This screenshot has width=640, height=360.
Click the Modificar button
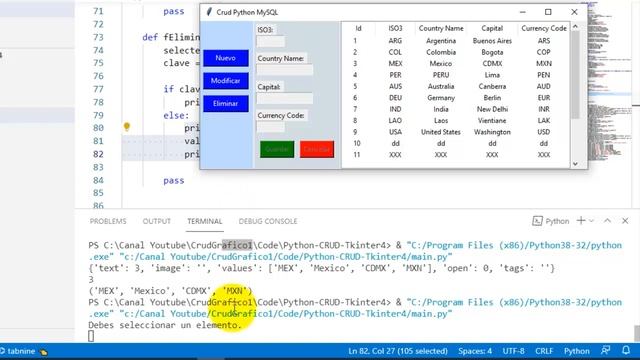[x=226, y=81]
